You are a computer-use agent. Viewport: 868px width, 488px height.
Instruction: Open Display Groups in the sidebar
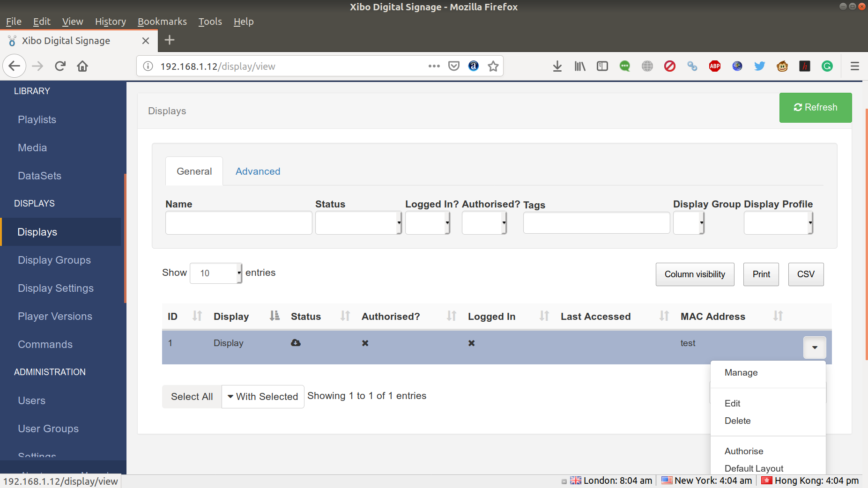(x=54, y=260)
